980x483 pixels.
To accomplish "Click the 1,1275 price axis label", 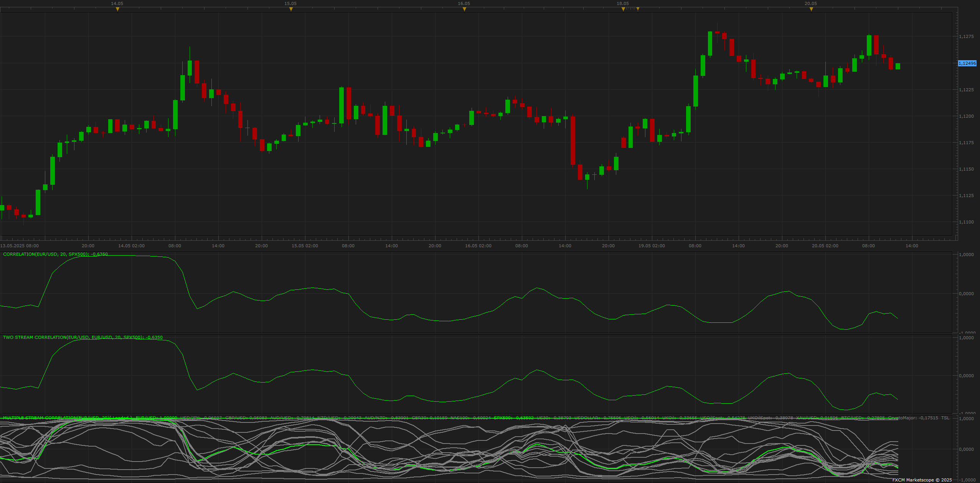I will click(966, 36).
